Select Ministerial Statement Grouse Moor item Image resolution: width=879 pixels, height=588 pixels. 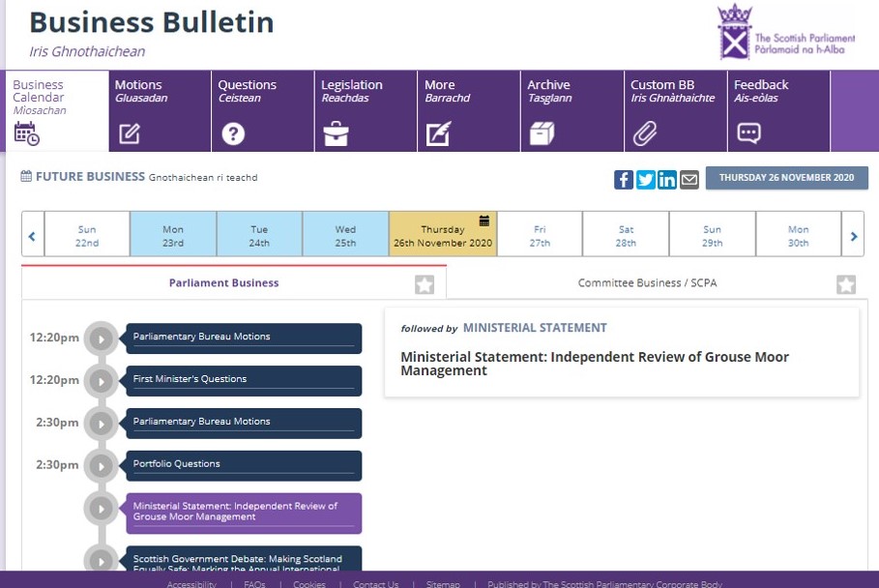[x=244, y=513]
